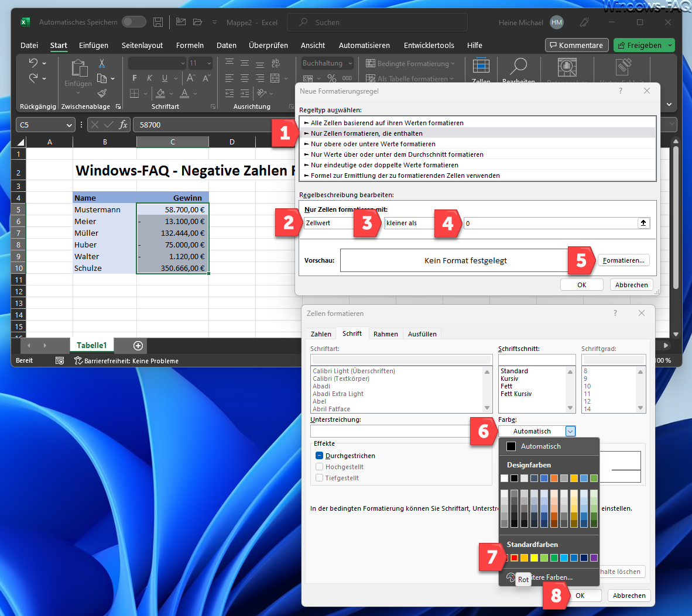Select rule type 'Nur Zellen formatieren, die enthalten'
The width and height of the screenshot is (692, 616).
(478, 133)
